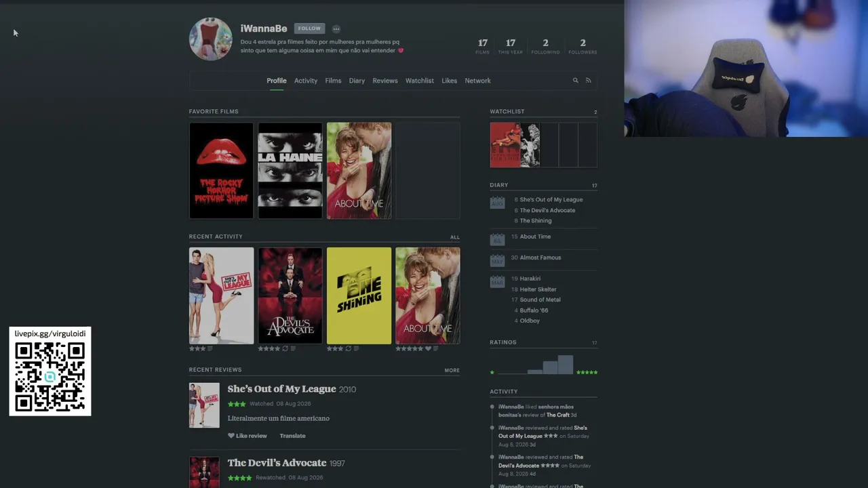Image resolution: width=868 pixels, height=488 pixels.
Task: Click review icon under About Time activity poster
Action: [x=435, y=349]
